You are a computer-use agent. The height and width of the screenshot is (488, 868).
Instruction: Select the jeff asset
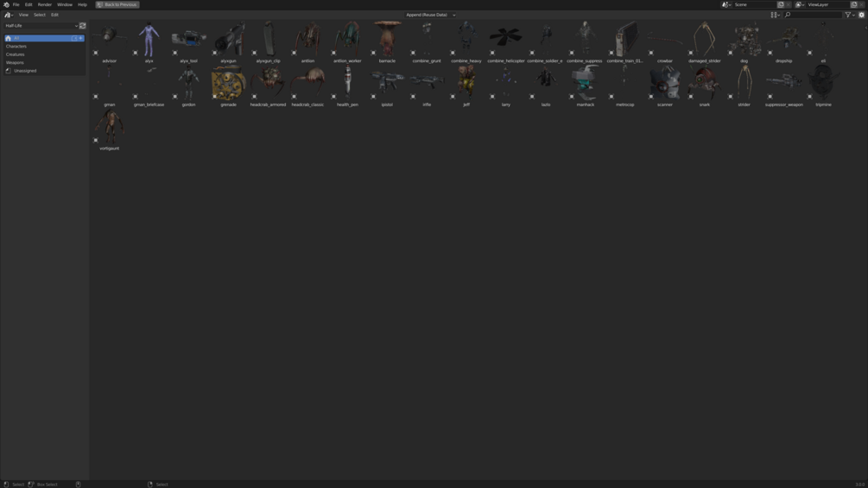coord(466,86)
